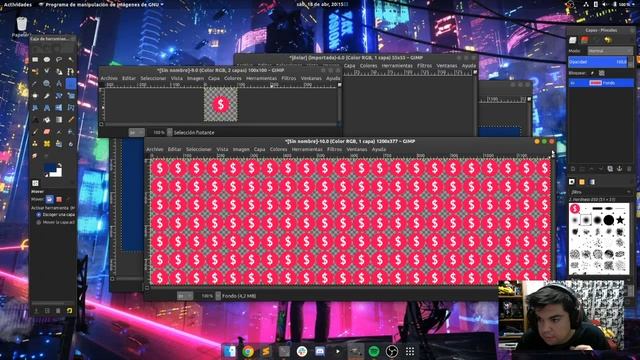Select the Bucket Fill tool
The width and height of the screenshot is (640, 360).
[x=47, y=120]
